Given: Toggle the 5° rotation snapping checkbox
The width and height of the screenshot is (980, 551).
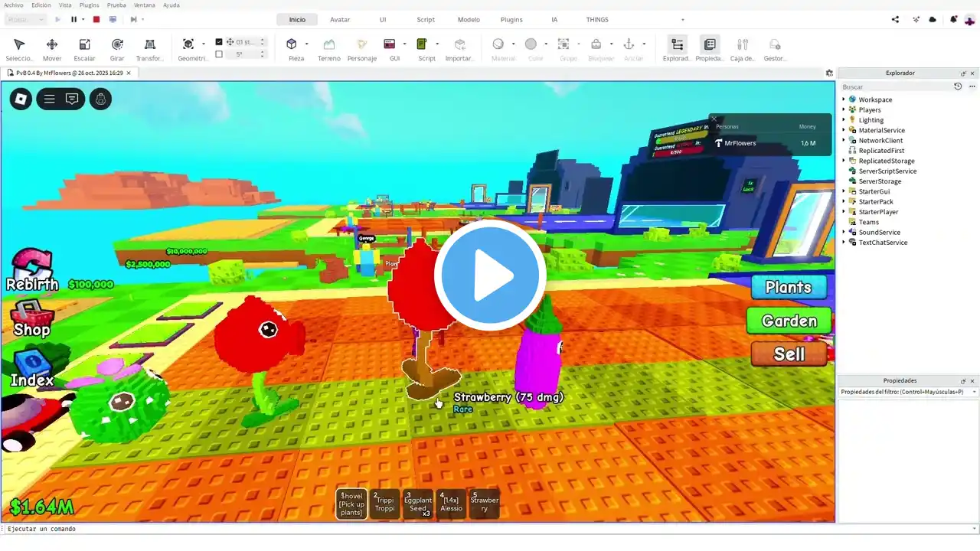Looking at the screenshot, I should click(219, 54).
